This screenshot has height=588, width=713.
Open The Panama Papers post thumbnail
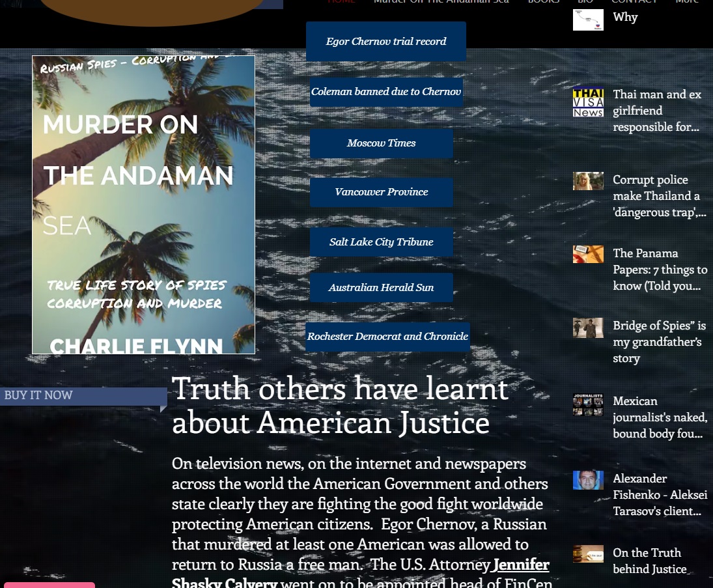click(588, 254)
